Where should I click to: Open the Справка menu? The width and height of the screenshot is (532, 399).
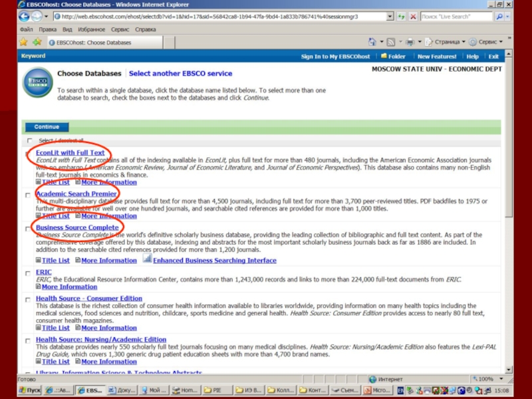tap(145, 30)
